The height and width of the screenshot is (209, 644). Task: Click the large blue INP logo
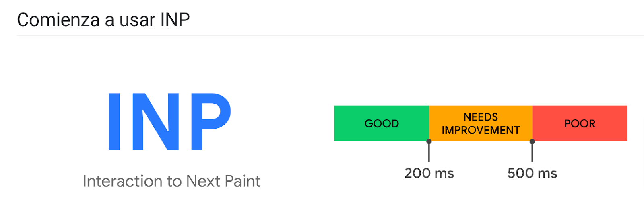pyautogui.click(x=169, y=122)
